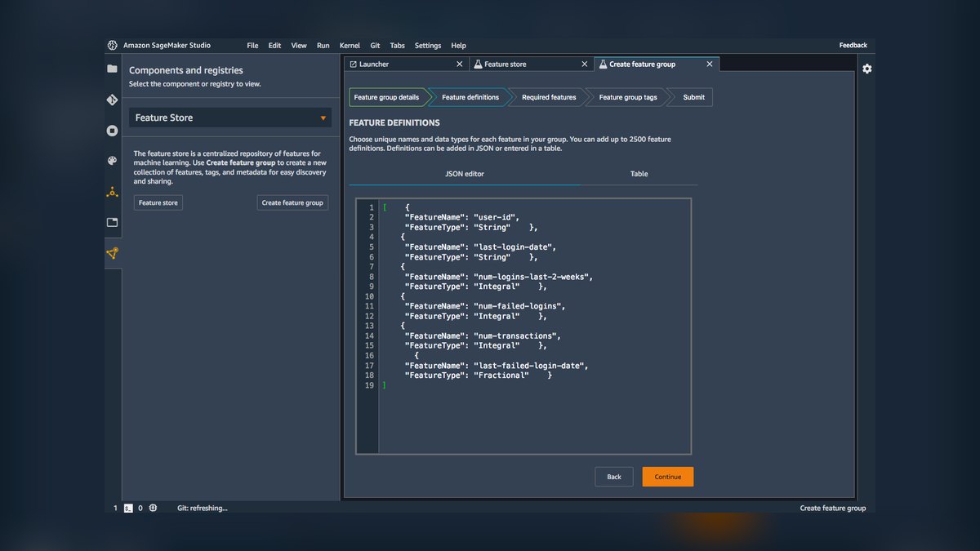Screen dimensions: 980x551
Task: Click Git: refreshing status bar text
Action: point(203,508)
